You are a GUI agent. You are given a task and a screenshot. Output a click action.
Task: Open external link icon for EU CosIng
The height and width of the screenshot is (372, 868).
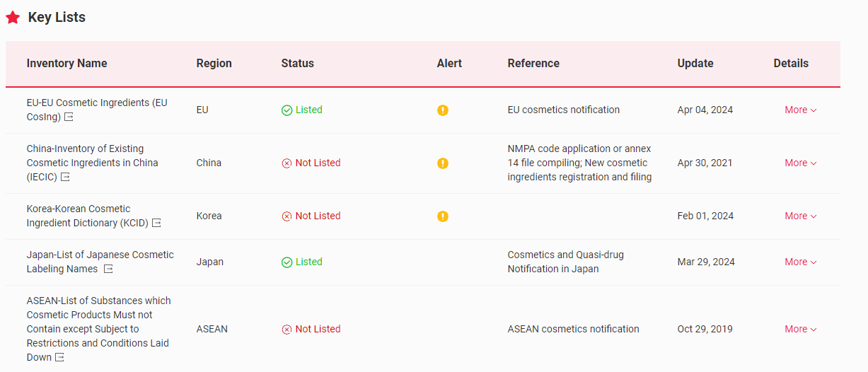tap(69, 117)
